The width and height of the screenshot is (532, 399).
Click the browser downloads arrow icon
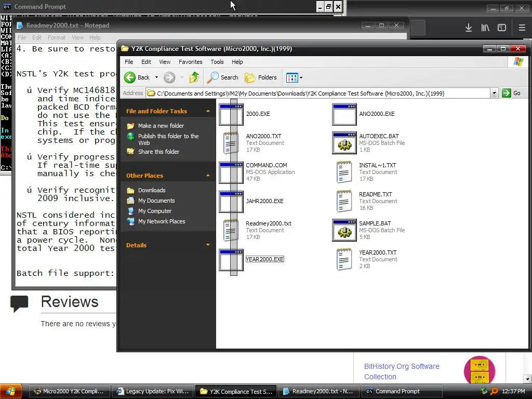pyautogui.click(x=469, y=28)
